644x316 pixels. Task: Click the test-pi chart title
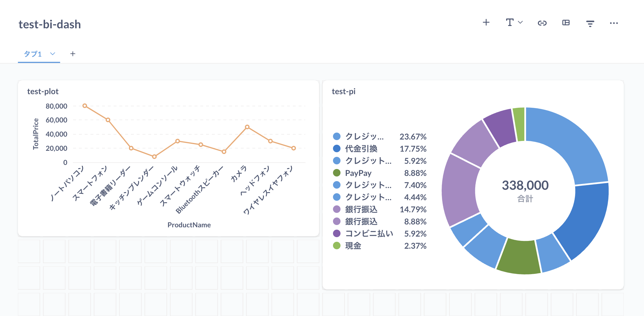point(344,91)
